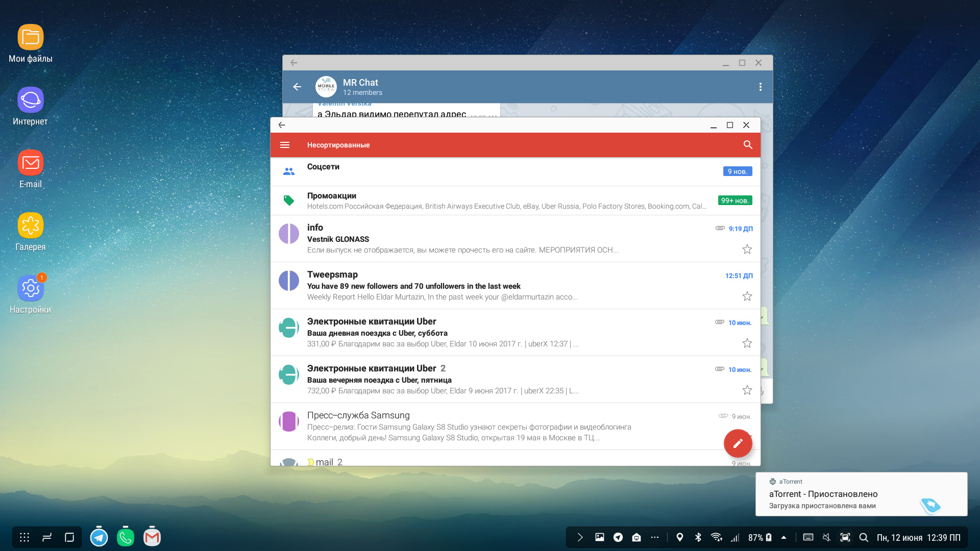Capture screen with screenshot icon
Viewport: 980px width, 551px height.
tap(845, 537)
